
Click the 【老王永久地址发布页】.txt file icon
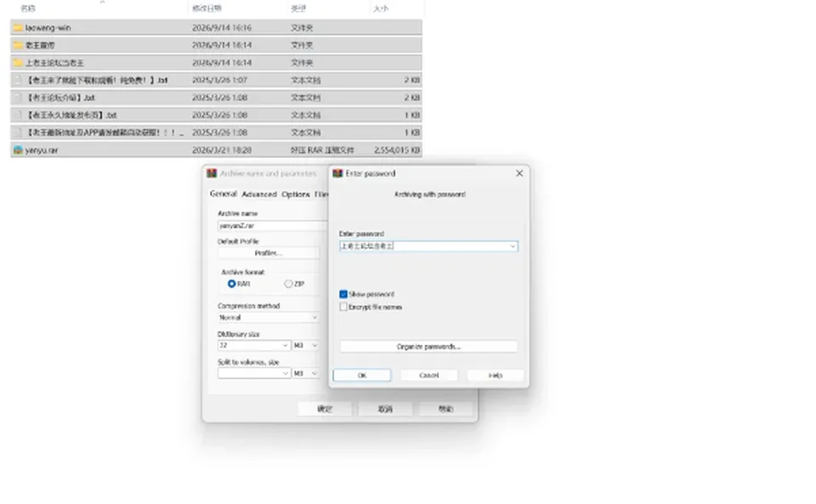(18, 115)
